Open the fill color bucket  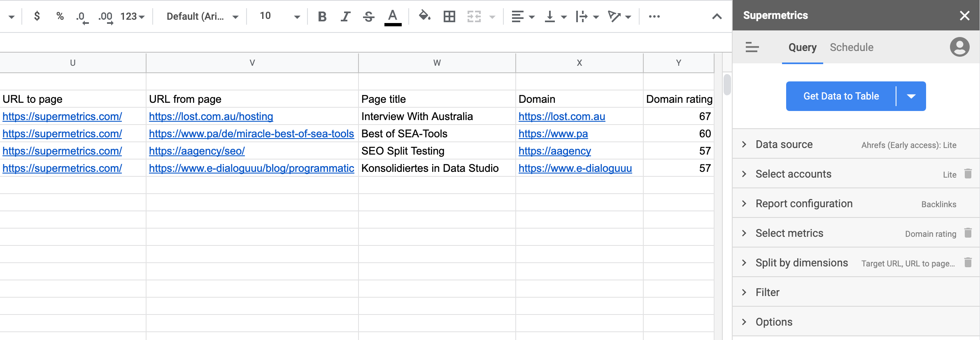424,16
